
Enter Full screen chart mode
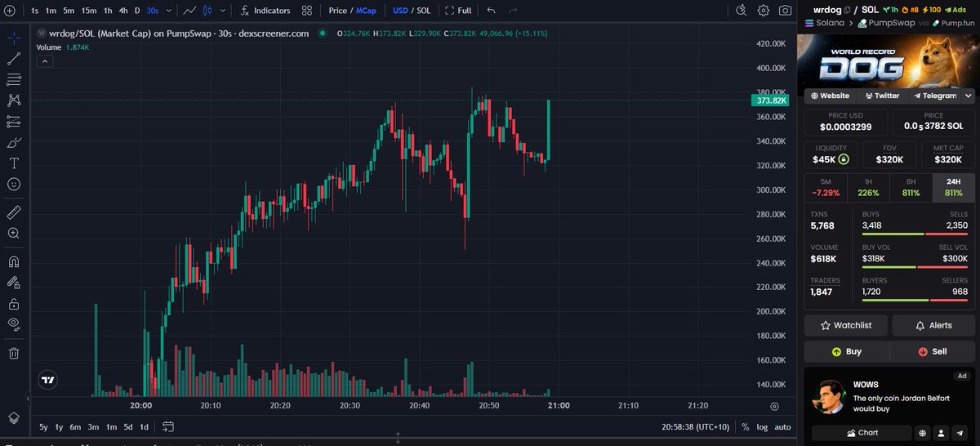[458, 11]
